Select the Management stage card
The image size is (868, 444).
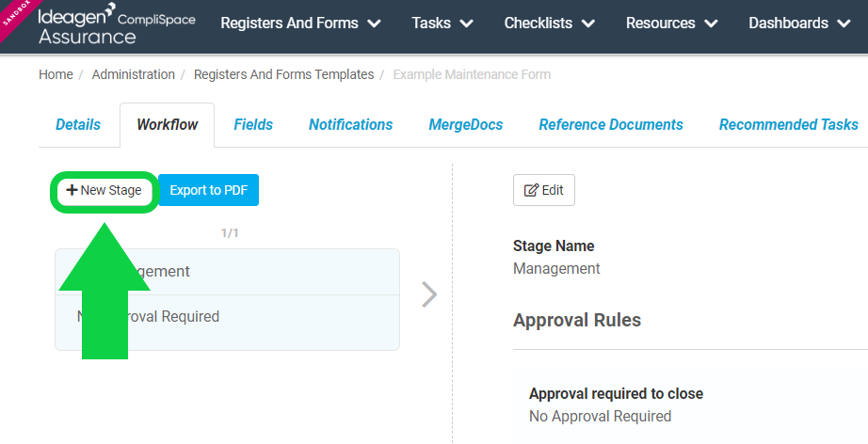pos(227,300)
